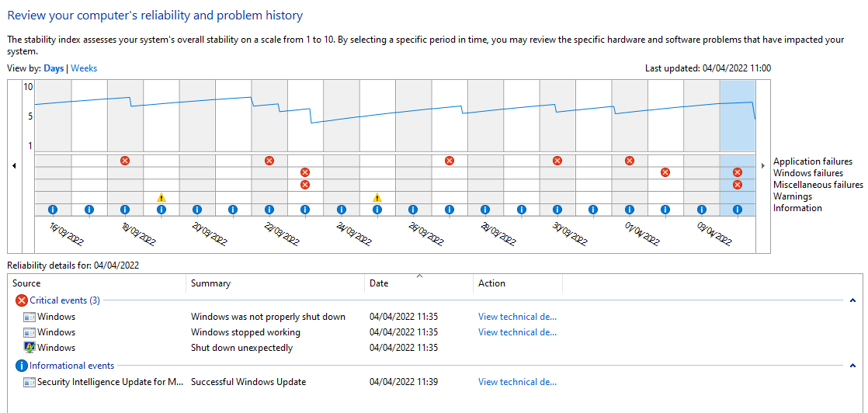Image resolution: width=868 pixels, height=413 pixels.
Task: Switch the view to Weeks
Action: (x=84, y=68)
